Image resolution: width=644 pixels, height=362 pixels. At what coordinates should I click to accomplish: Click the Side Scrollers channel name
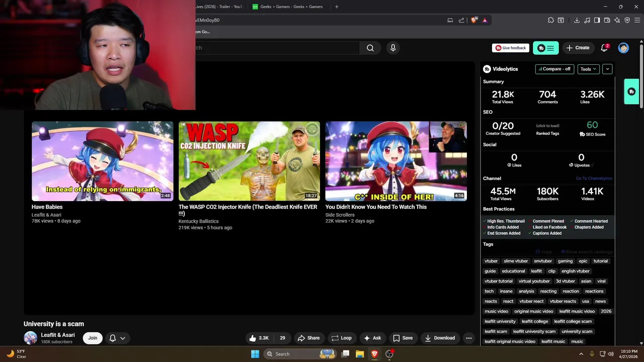340,215
